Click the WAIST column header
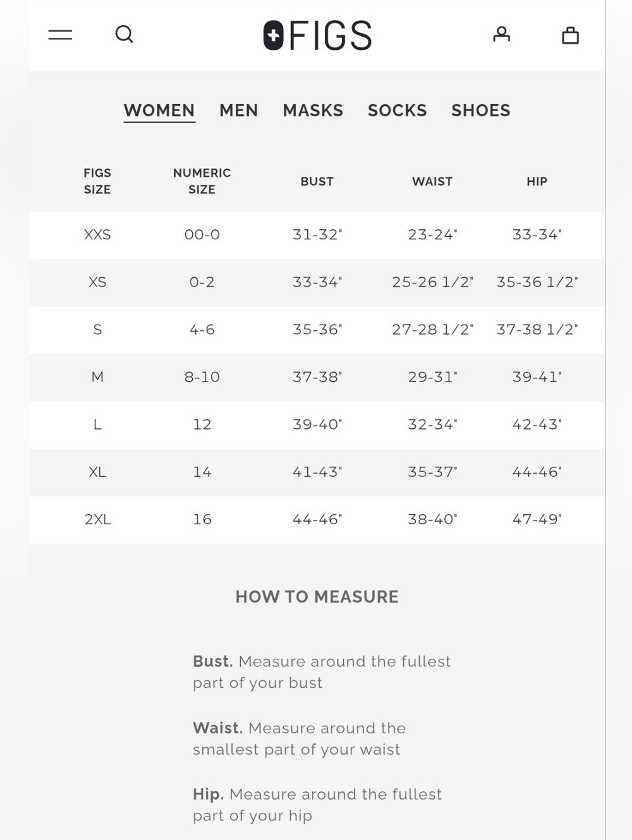This screenshot has height=840, width=632. tap(432, 181)
